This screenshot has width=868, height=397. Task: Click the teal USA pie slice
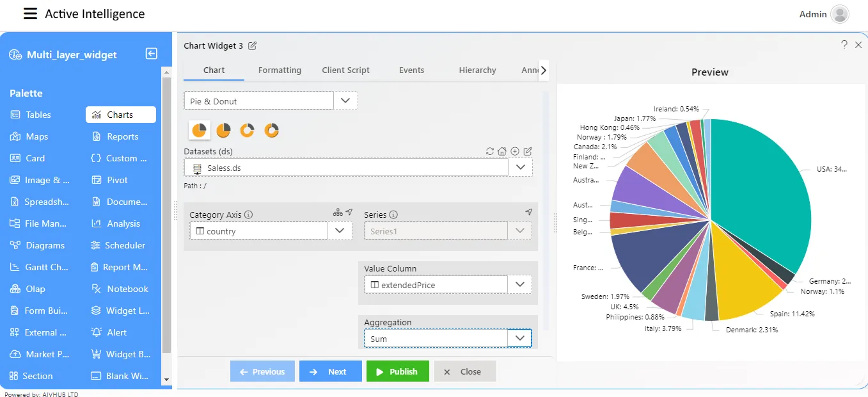tap(761, 186)
